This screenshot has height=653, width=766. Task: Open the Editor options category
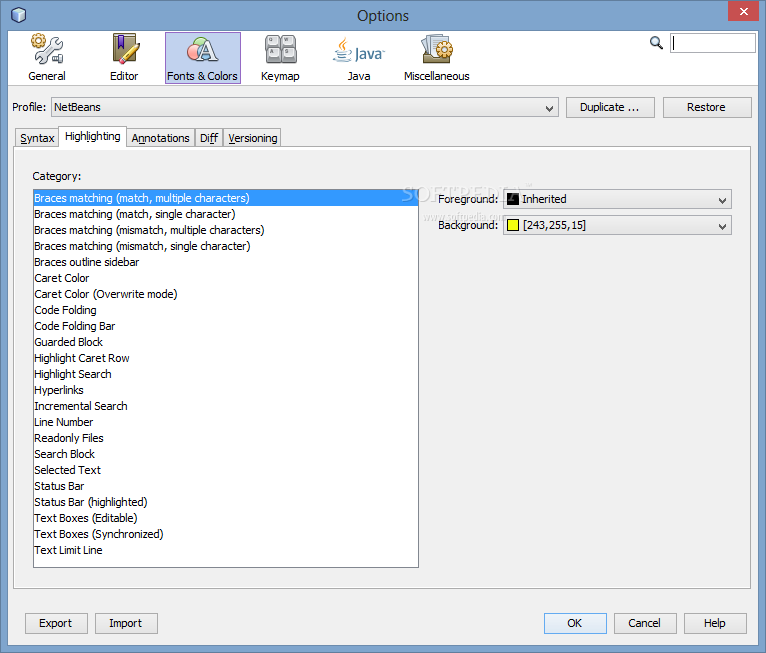[124, 58]
